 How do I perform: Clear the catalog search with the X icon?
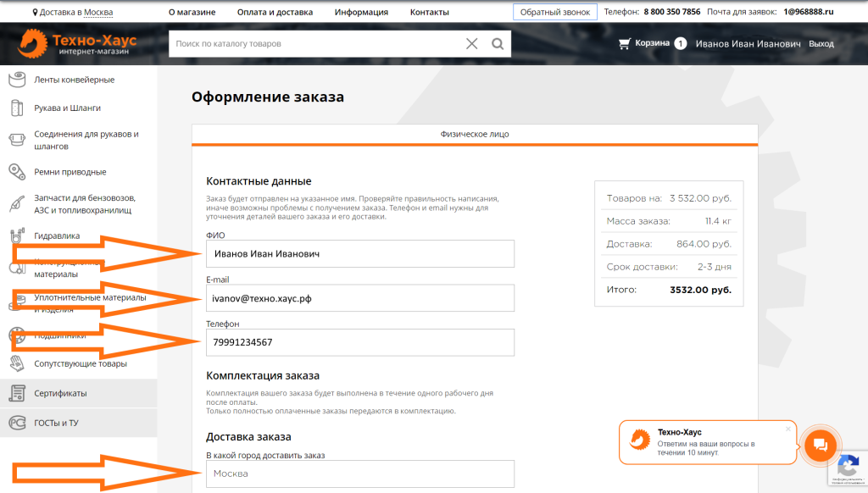click(x=472, y=44)
